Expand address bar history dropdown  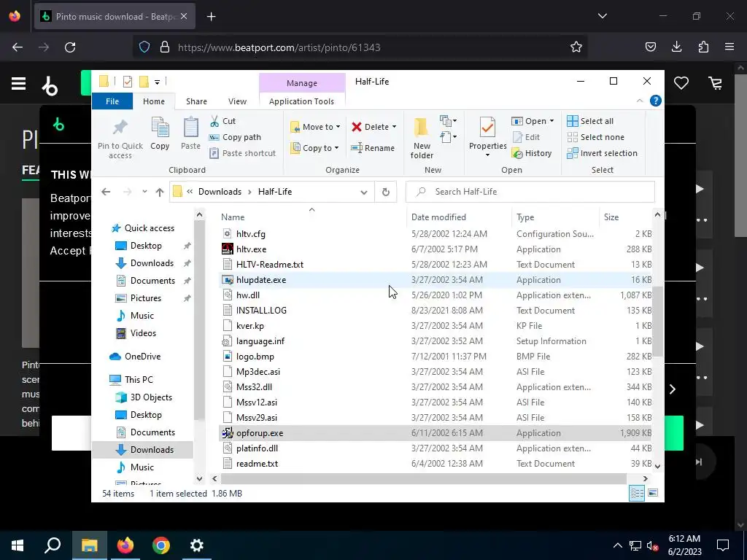[x=363, y=192]
